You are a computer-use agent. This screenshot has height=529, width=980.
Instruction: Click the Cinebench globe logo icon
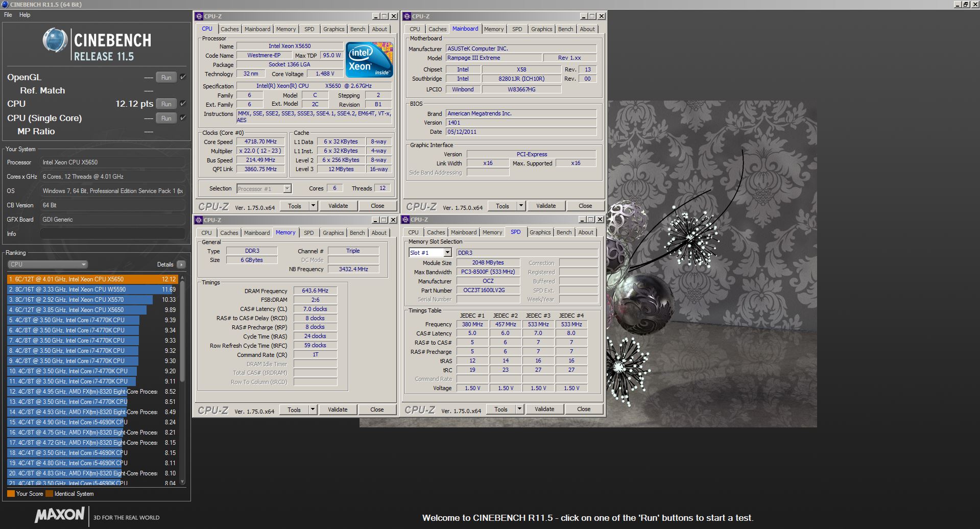tap(55, 40)
